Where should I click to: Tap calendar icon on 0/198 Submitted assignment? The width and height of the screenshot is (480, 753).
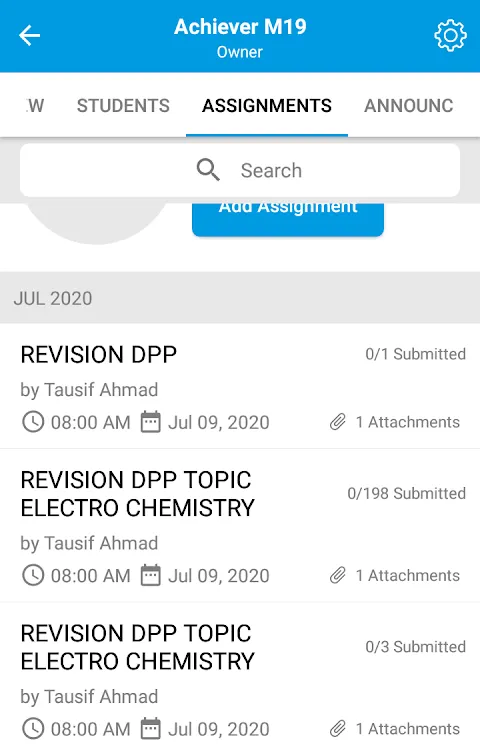pos(150,575)
